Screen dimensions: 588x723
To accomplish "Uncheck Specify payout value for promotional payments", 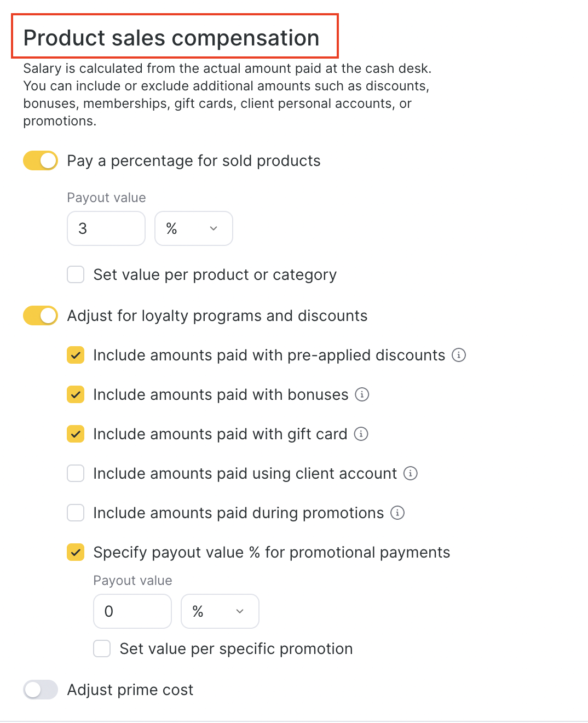I will (76, 552).
